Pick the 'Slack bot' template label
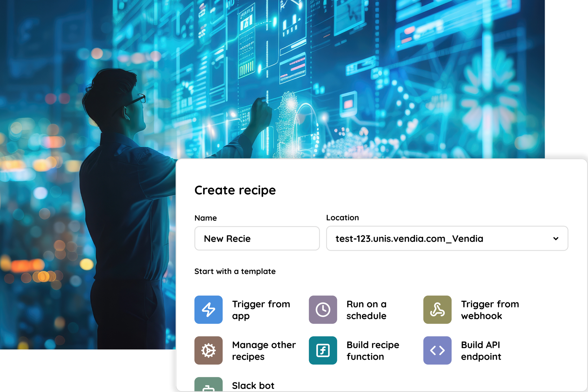Screen dimensions: 588x392 coord(253,385)
